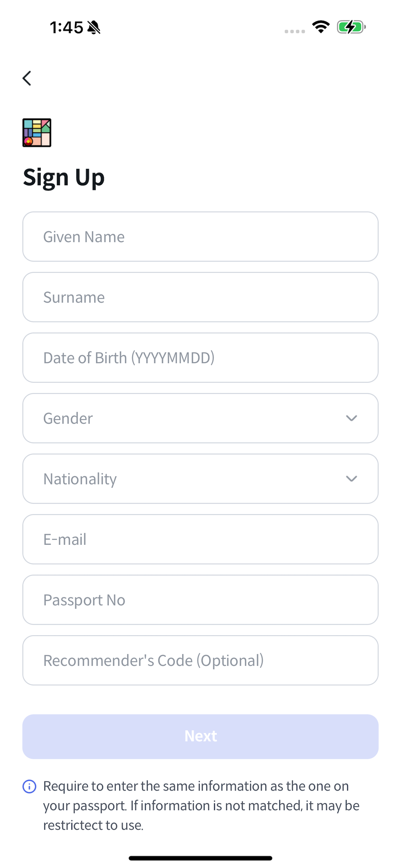
Task: Focus the Passport No field
Action: (x=200, y=600)
